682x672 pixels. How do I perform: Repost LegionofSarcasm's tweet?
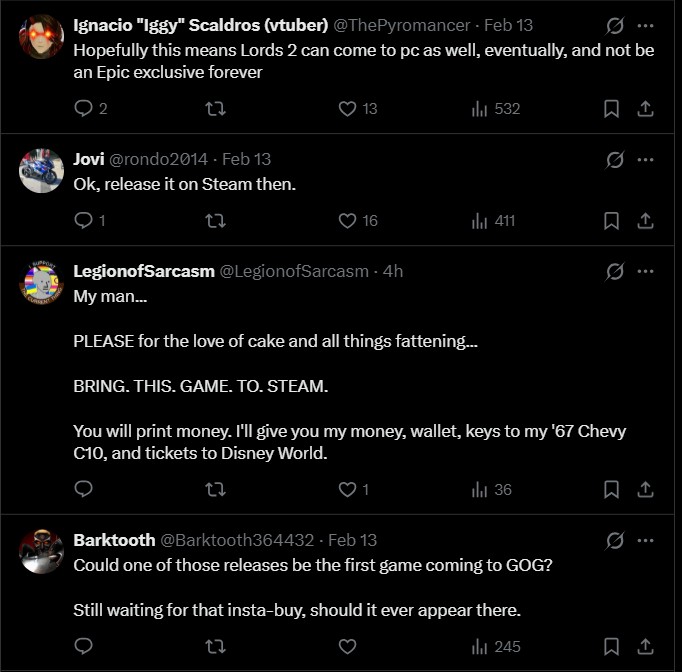[215, 489]
